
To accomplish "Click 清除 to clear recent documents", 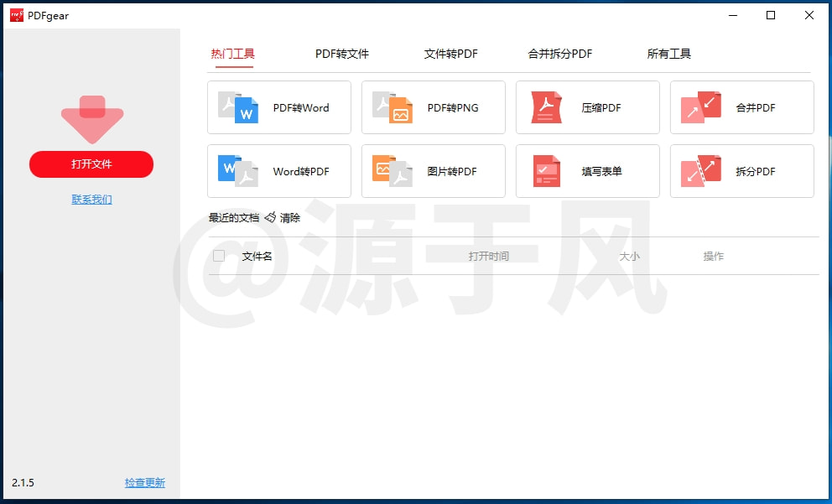I will coord(290,217).
